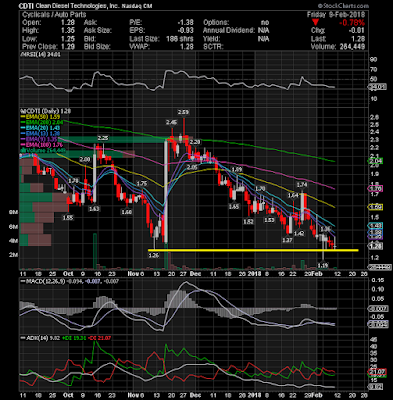Viewport: 393px width, 400px height.
Task: Click the Dec label on date axis
Action: click(196, 274)
